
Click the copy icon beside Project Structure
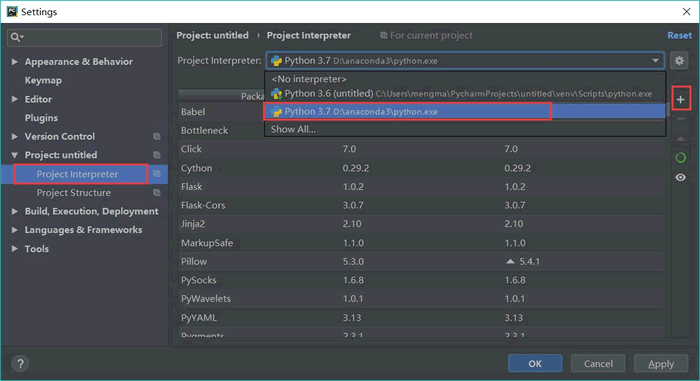point(157,193)
